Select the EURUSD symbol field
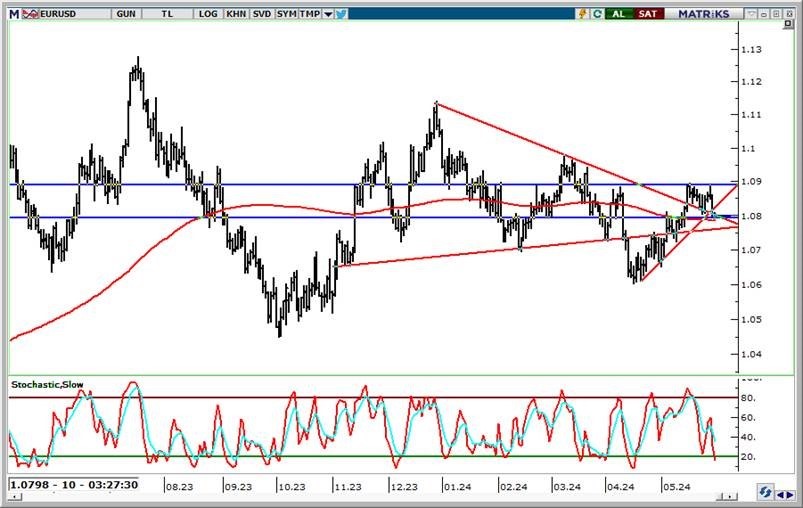Screen dimensions: 803x508 coord(75,14)
